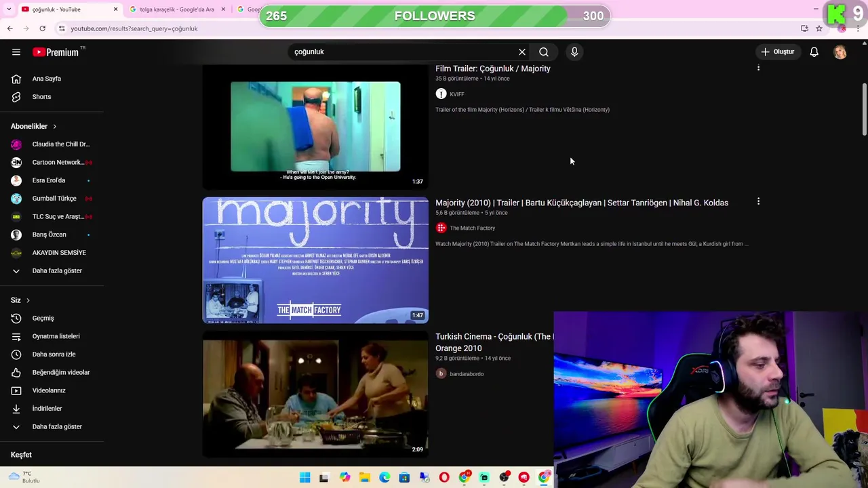Start voice search with microphone icon

(x=574, y=52)
